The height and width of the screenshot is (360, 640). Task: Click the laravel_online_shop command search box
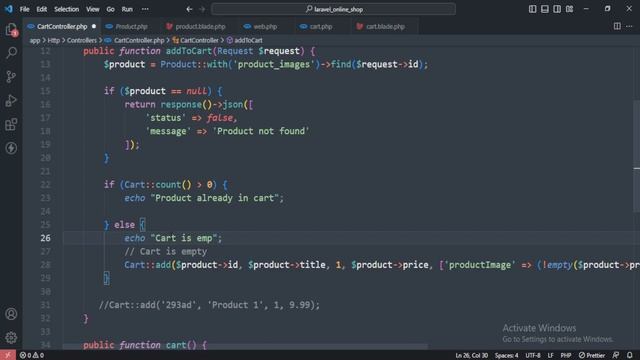click(333, 9)
